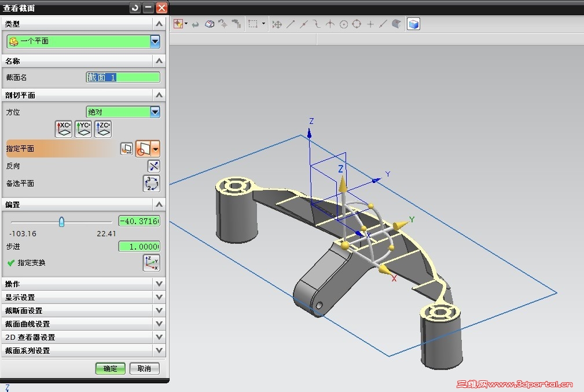
Task: Open the selection filter dropdown arrow
Action: click(x=186, y=24)
